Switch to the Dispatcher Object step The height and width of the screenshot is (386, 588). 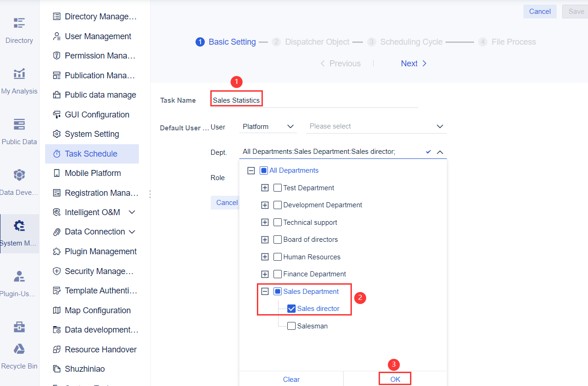coord(317,41)
